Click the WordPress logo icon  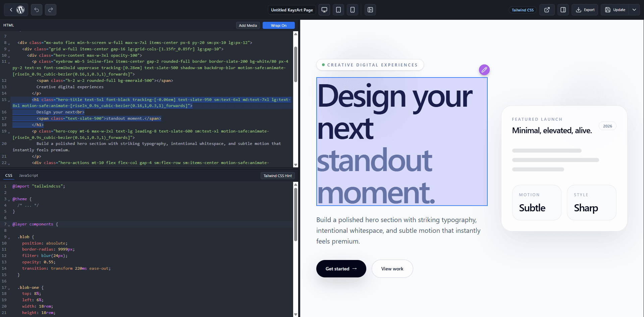point(20,10)
